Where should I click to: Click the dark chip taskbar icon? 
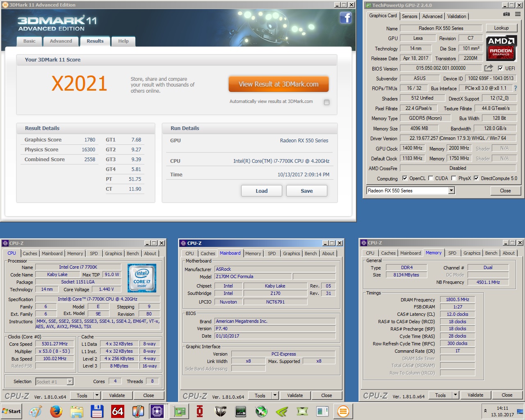tap(241, 411)
